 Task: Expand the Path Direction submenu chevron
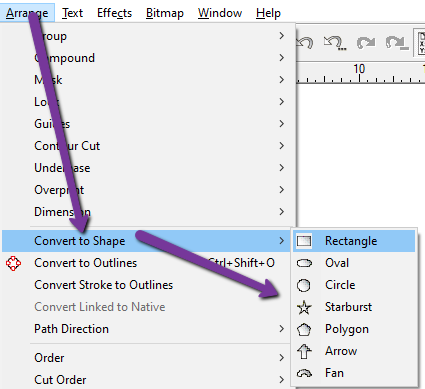(x=282, y=329)
